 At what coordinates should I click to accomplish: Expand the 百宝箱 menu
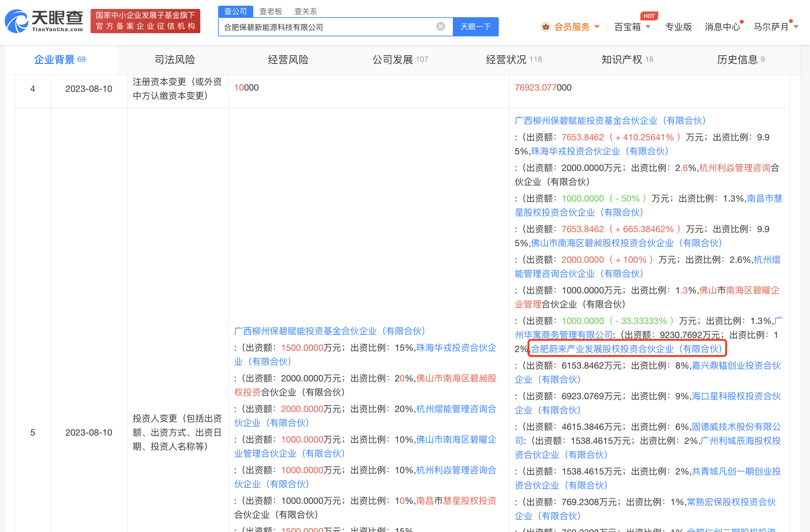click(632, 27)
